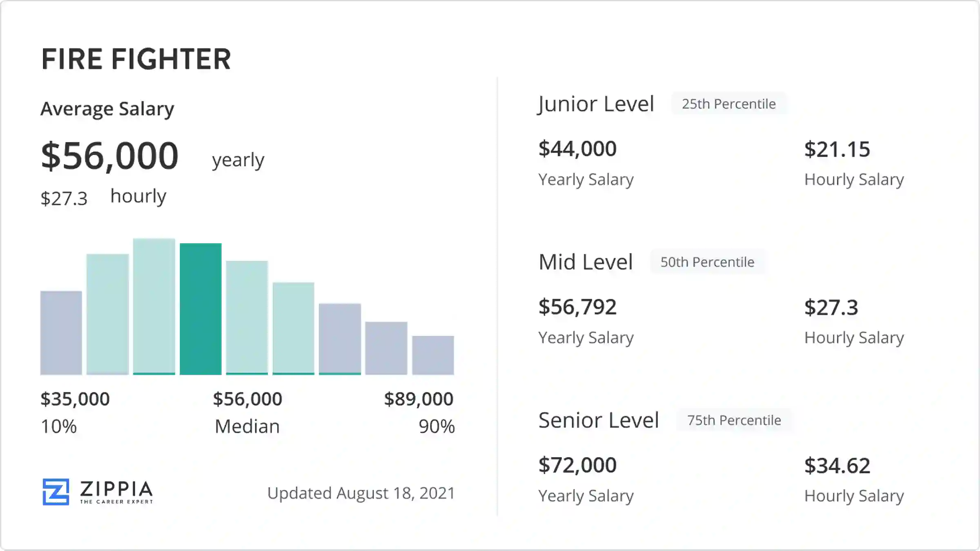Click the dark teal median histogram bar

(x=200, y=309)
